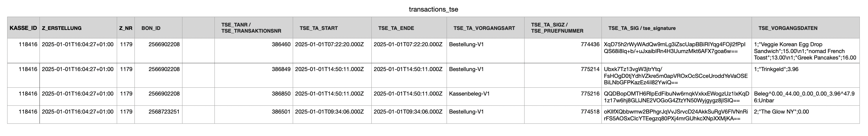This screenshot has height=136, width=868.
Task: Select the Z_ERSTELLUNG column header
Action: (62, 28)
